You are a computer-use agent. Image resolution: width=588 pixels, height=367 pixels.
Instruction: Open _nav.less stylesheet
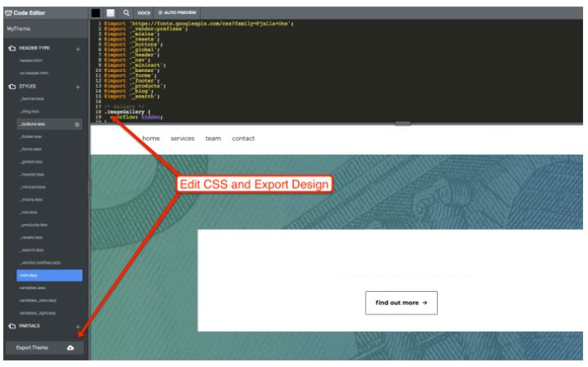pos(29,213)
